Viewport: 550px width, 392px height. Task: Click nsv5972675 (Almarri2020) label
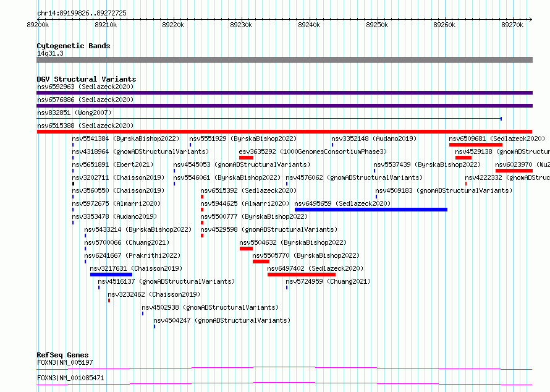pyautogui.click(x=116, y=203)
